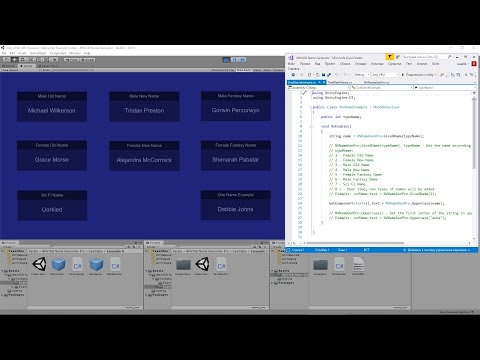Viewport: 480px width, 360px height.
Task: Open the Unity scene asset in left Project panel
Action: pos(39,264)
